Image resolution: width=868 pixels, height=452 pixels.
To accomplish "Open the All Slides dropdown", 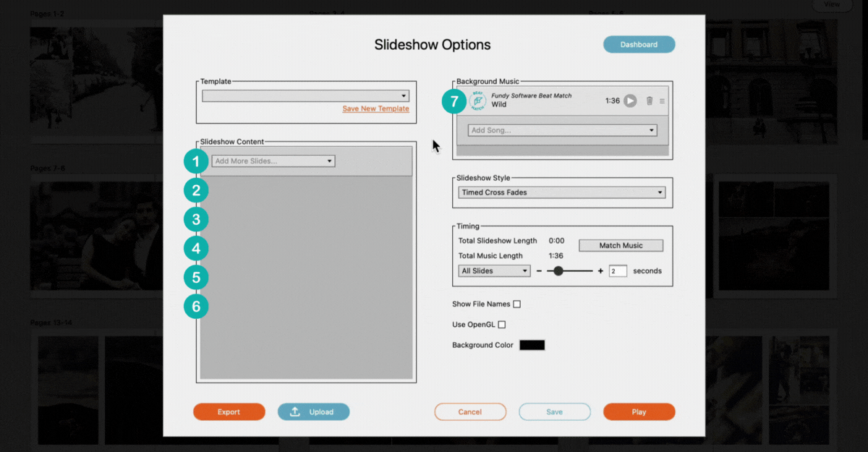I will pyautogui.click(x=494, y=271).
